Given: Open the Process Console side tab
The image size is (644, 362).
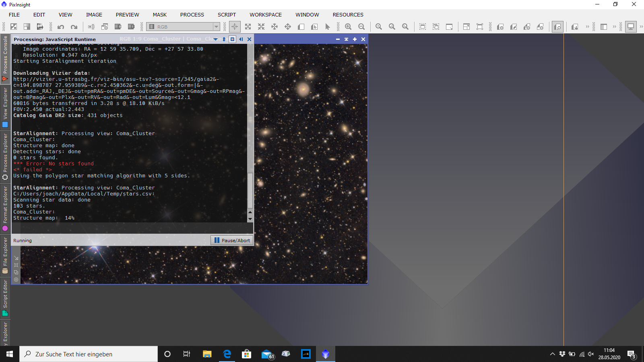Looking at the screenshot, I should coord(5,59).
